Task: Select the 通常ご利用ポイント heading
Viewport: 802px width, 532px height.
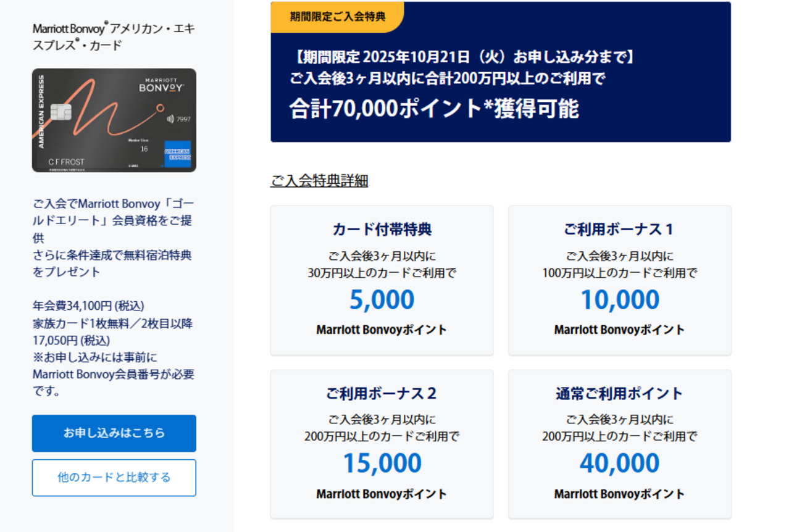Action: pos(620,394)
